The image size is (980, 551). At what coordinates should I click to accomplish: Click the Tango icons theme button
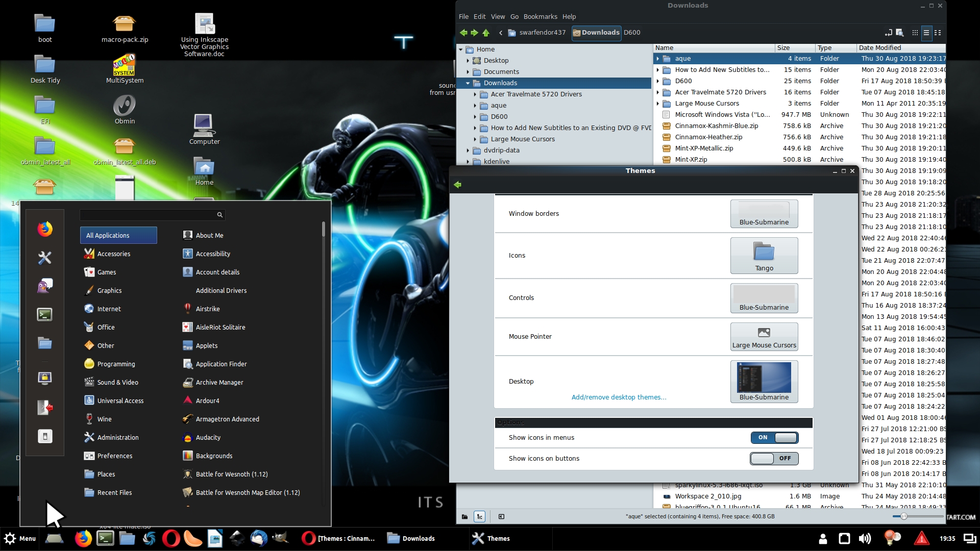tap(764, 256)
